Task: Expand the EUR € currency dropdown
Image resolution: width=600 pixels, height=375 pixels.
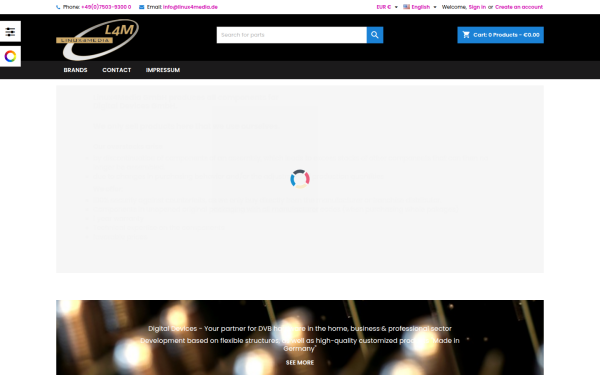Action: coord(387,7)
